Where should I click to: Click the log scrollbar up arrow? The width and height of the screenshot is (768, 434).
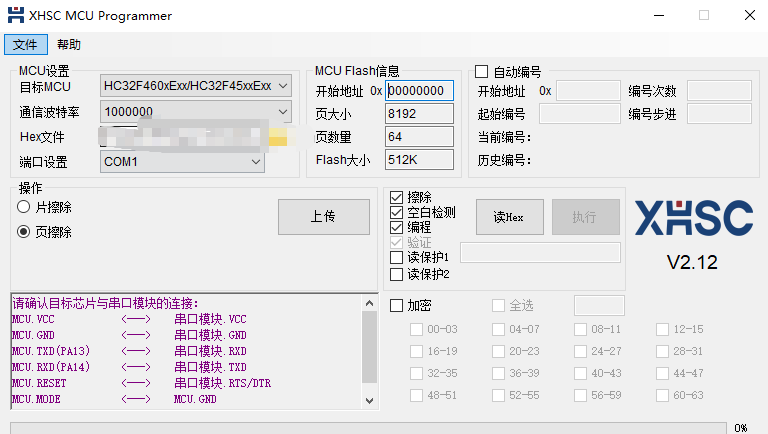(370, 303)
